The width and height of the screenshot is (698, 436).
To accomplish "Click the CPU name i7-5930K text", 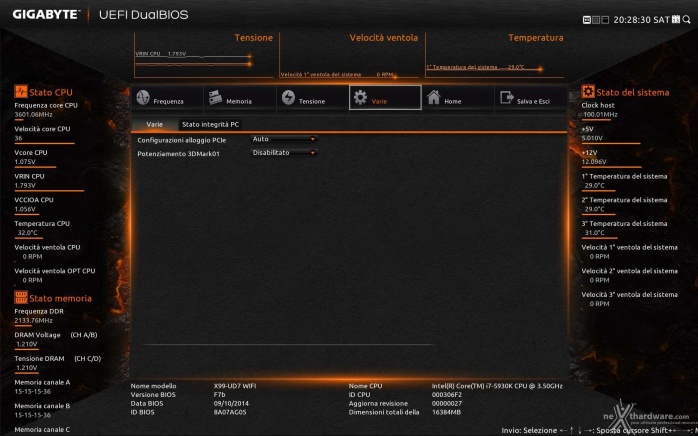I will click(x=497, y=386).
